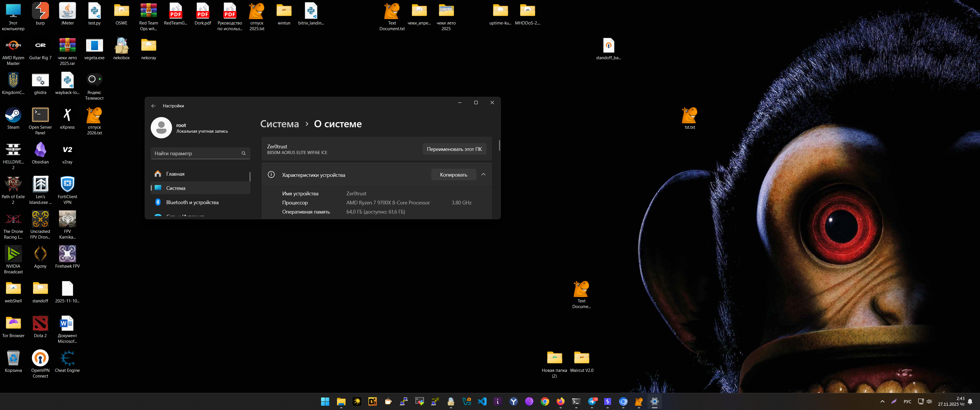Image resolution: width=980 pixels, height=410 pixels.
Task: Open Visual Studio Code from the taskbar
Action: click(482, 401)
